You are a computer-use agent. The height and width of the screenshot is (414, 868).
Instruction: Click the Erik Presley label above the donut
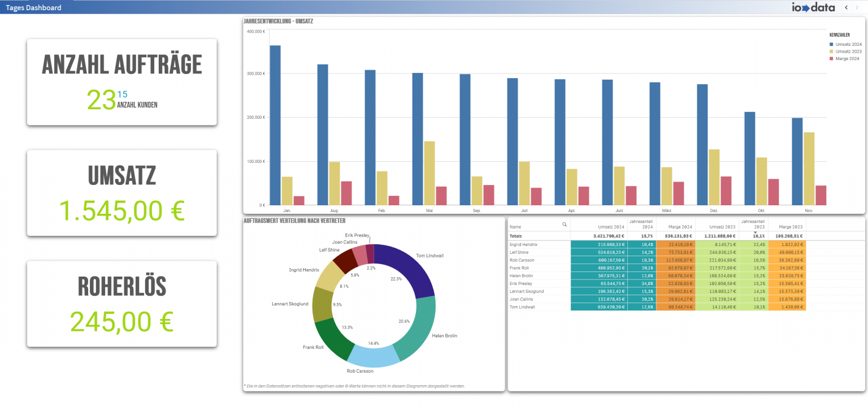tap(358, 234)
